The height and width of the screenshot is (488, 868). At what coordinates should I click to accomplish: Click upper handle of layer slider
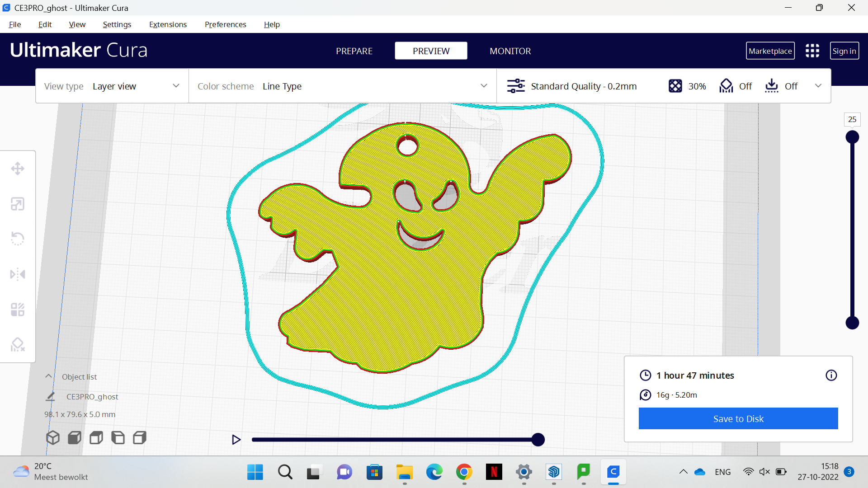pos(852,137)
